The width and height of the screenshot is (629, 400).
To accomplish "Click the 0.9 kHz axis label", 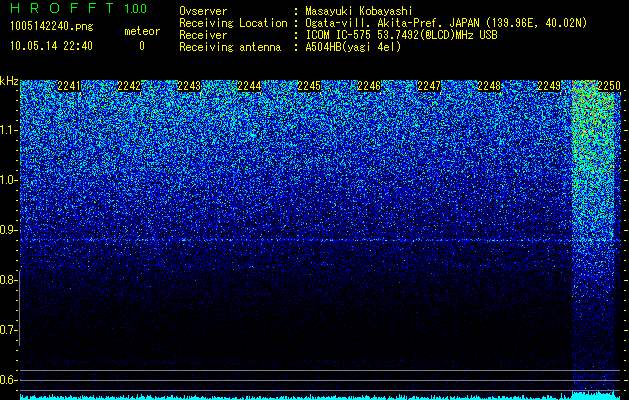I will (7, 230).
